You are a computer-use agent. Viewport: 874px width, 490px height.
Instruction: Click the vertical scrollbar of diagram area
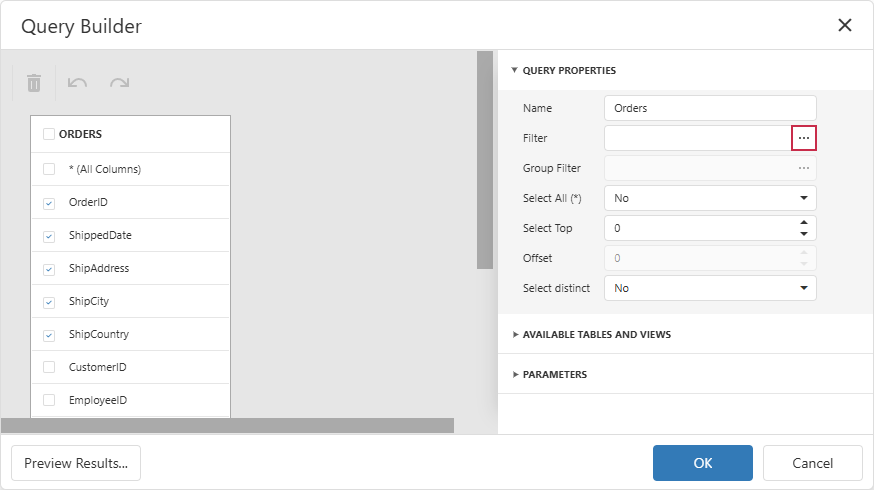(x=485, y=160)
